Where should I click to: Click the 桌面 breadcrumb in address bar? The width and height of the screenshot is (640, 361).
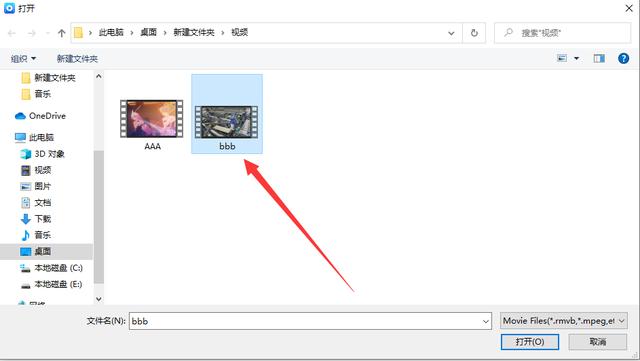click(149, 33)
